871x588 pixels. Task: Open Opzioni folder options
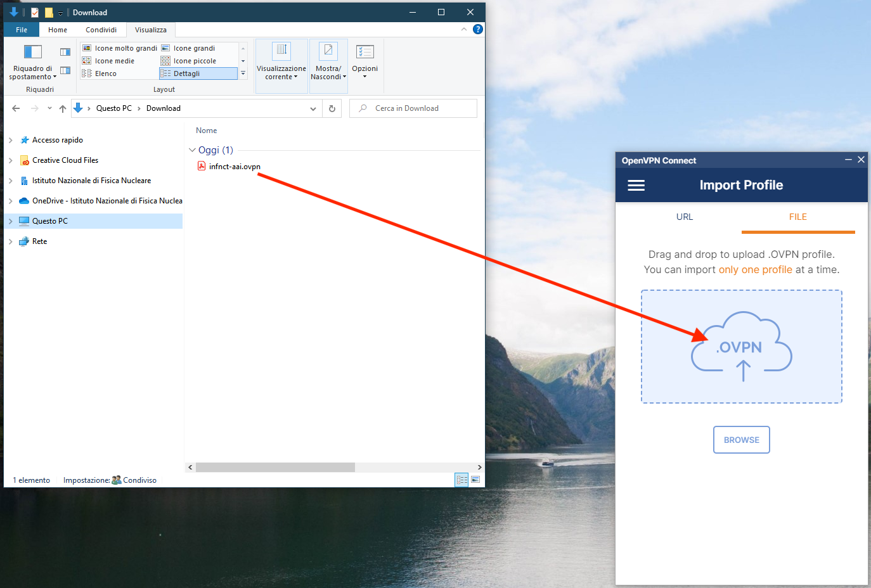point(365,61)
